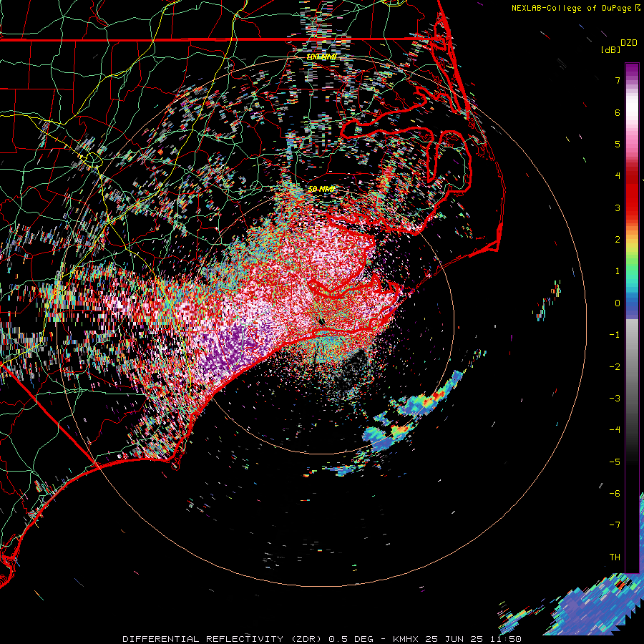Select the -1 value on the scale
The width and height of the screenshot is (644, 644).
[x=615, y=335]
